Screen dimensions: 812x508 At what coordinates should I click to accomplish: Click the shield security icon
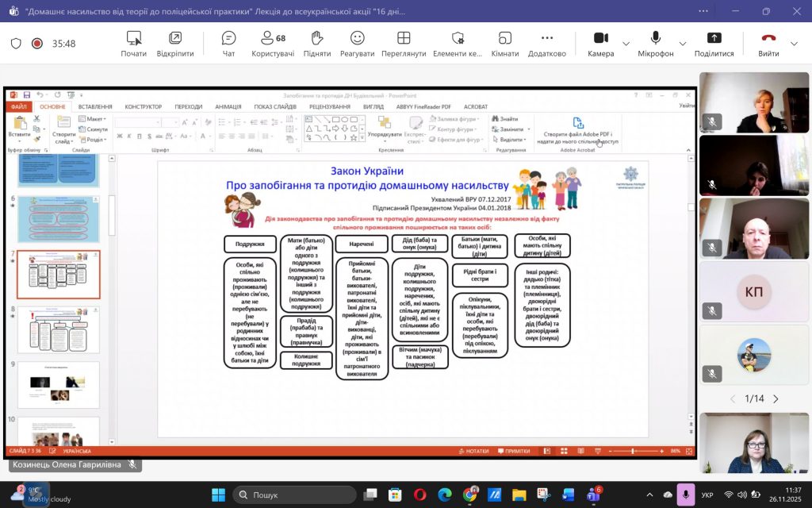(x=16, y=44)
